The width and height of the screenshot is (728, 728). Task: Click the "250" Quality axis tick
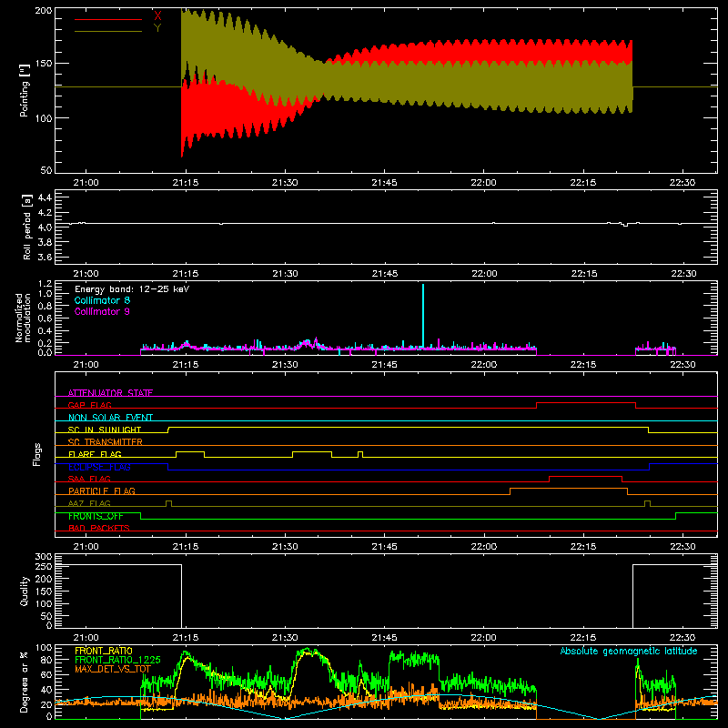tap(44, 566)
